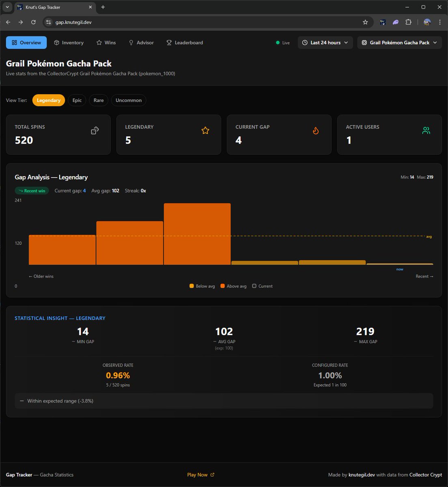Click the first oldest orange gap bar
Screen dimensions: 448x487
pyautogui.click(x=62, y=250)
